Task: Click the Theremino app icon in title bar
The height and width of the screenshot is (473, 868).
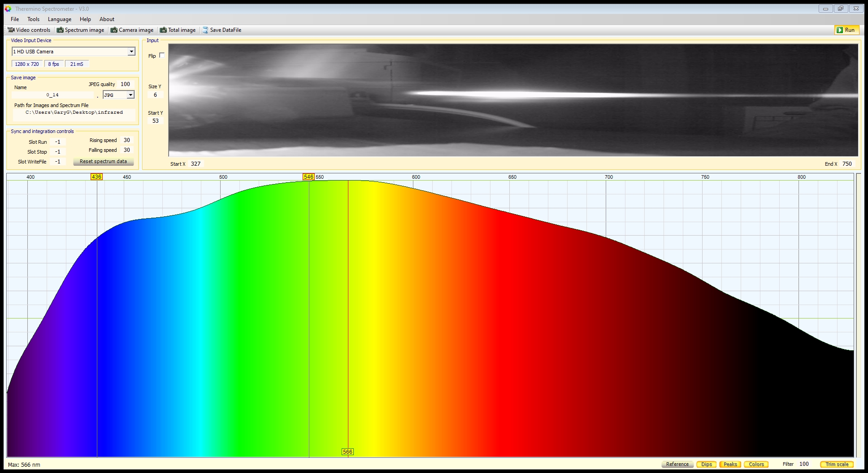Action: 8,9
